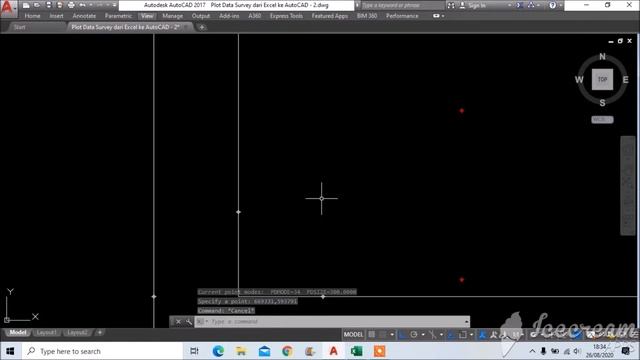This screenshot has width=640, height=360.
Task: Expand the polar tracking angle arrow
Action: click(423, 335)
